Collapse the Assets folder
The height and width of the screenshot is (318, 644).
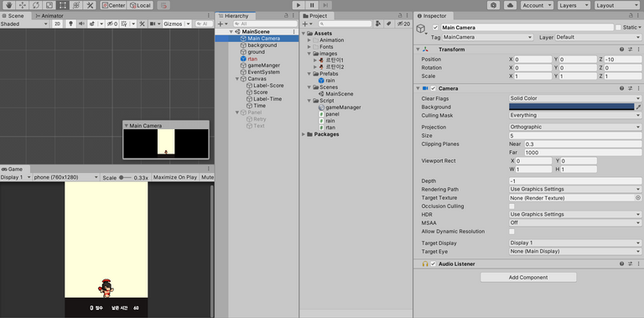click(x=304, y=34)
